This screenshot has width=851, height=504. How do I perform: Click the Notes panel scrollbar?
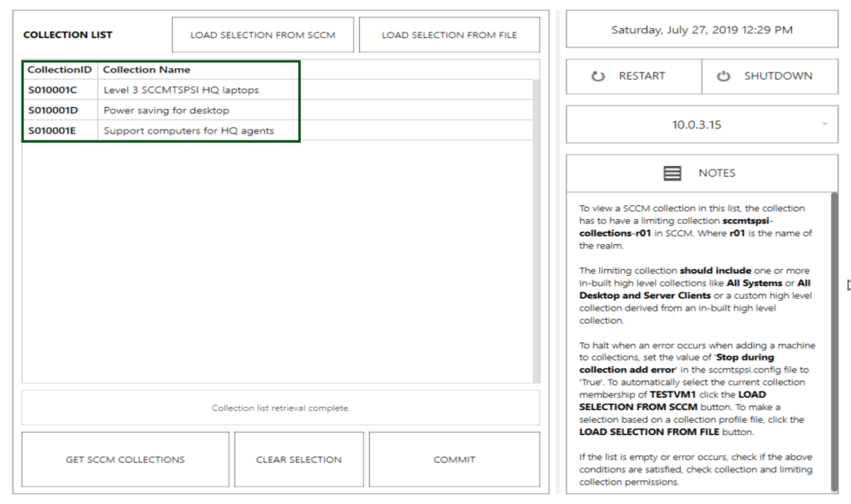coord(834,340)
